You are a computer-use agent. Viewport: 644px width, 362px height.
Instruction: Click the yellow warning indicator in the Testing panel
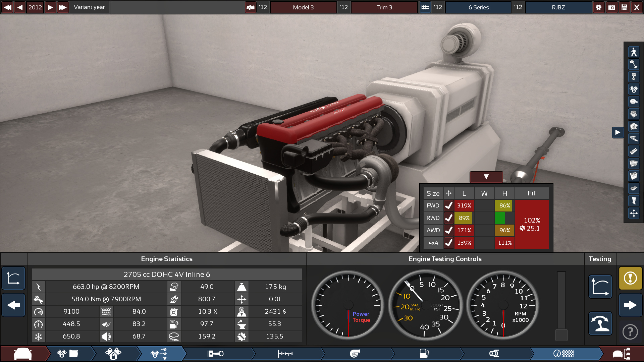630,278
